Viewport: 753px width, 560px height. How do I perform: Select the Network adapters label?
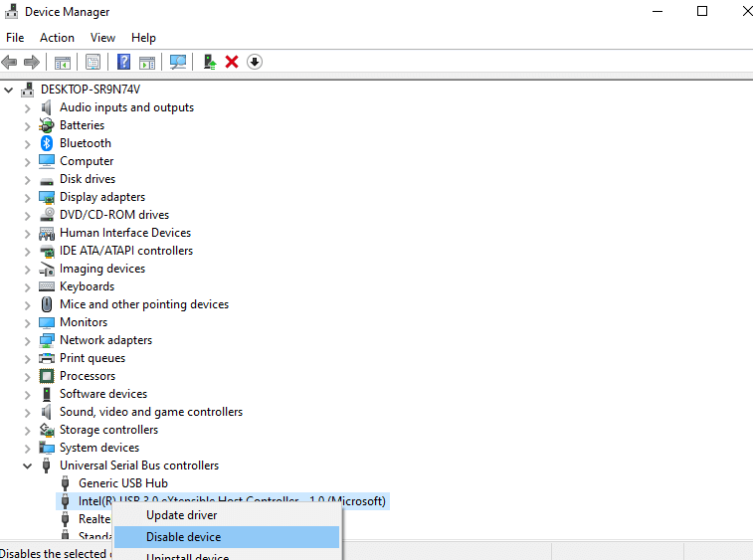pyautogui.click(x=105, y=340)
